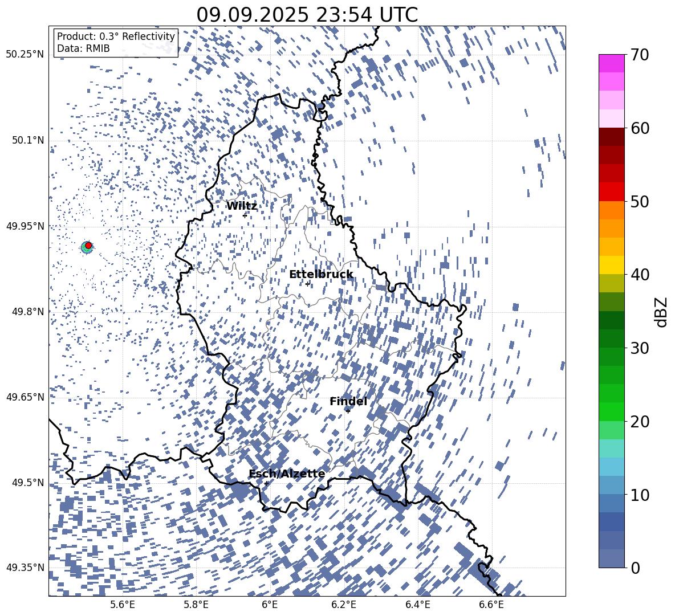Click the 20 tick on colorbar
Viewport: 675px width, 616px height.
coord(640,422)
